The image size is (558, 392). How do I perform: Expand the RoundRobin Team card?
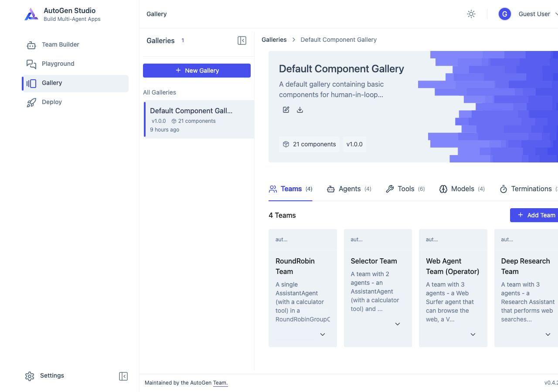coord(323,335)
